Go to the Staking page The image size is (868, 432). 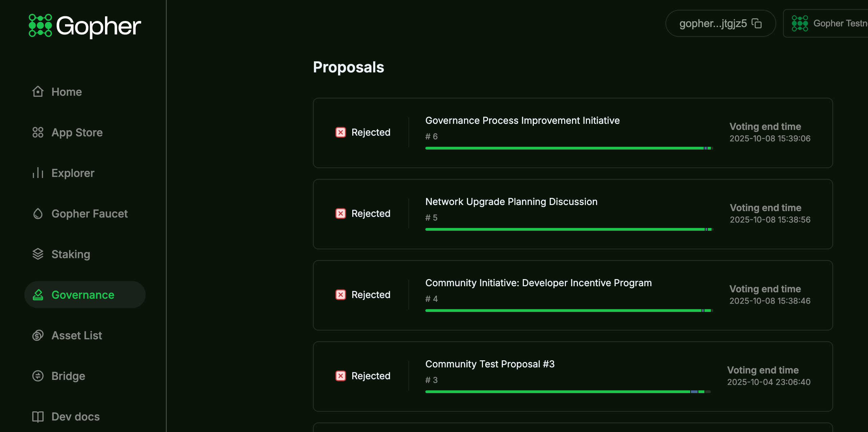pyautogui.click(x=70, y=254)
